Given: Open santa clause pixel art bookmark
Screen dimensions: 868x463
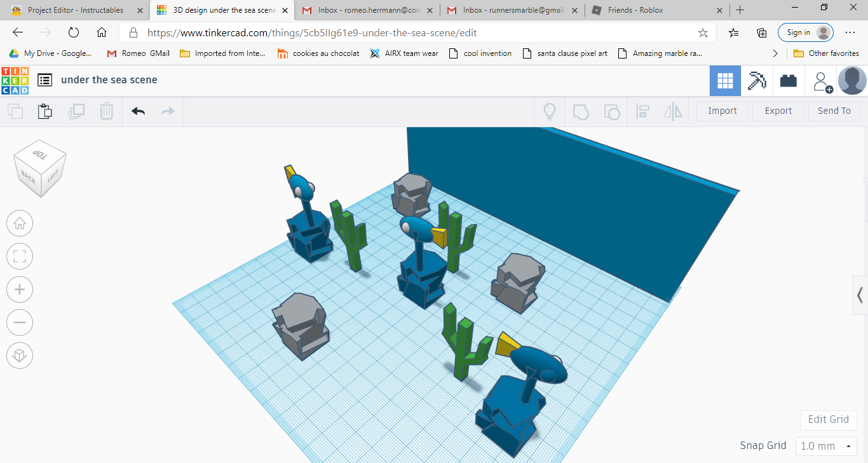Looking at the screenshot, I should [x=565, y=53].
